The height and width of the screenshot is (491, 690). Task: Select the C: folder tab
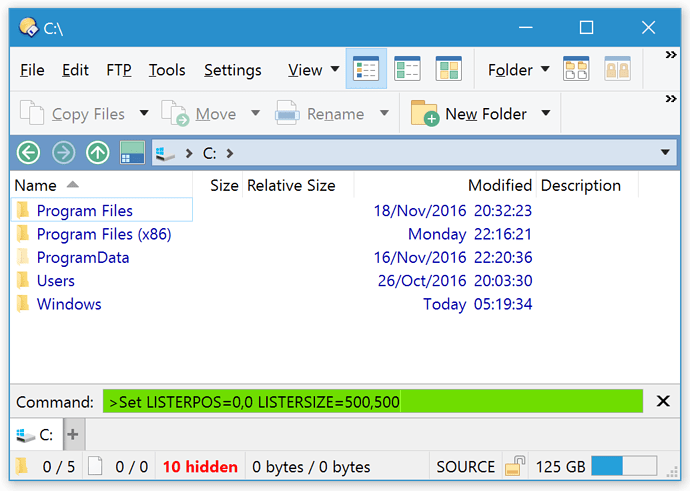click(x=36, y=435)
